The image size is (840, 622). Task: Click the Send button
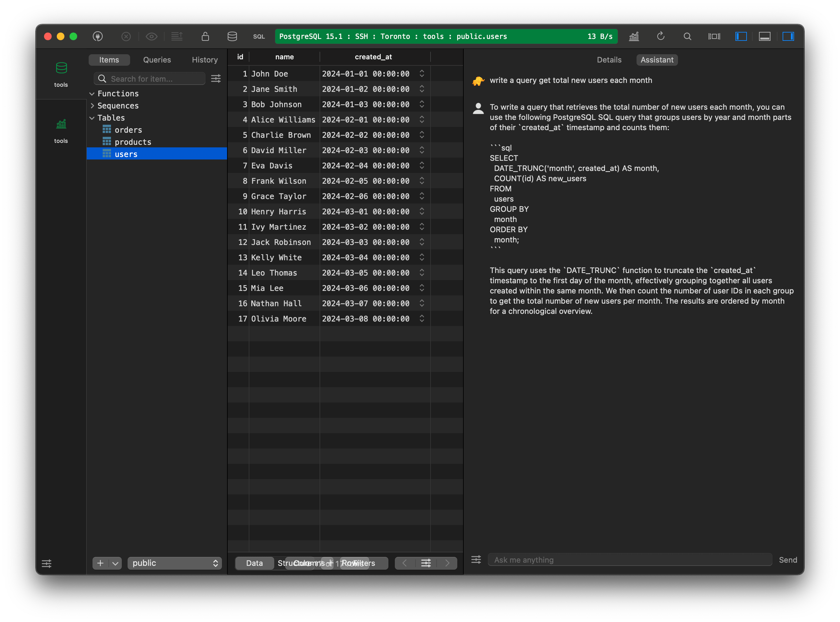(x=787, y=560)
